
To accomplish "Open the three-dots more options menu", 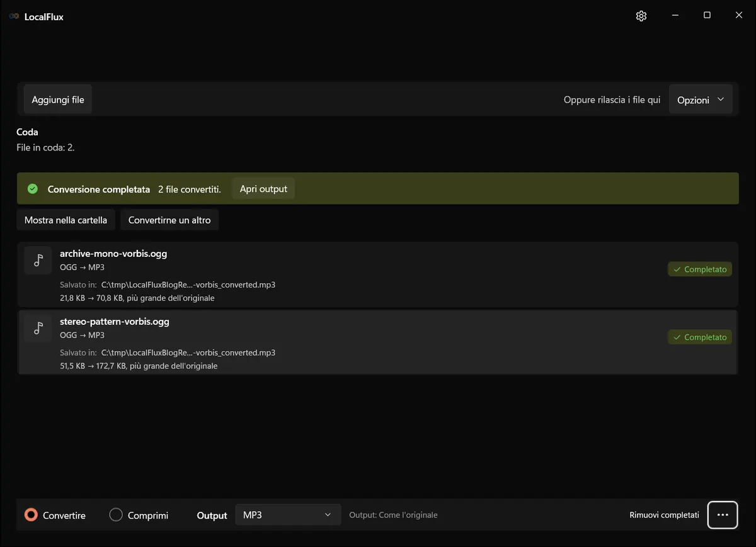I will point(723,515).
